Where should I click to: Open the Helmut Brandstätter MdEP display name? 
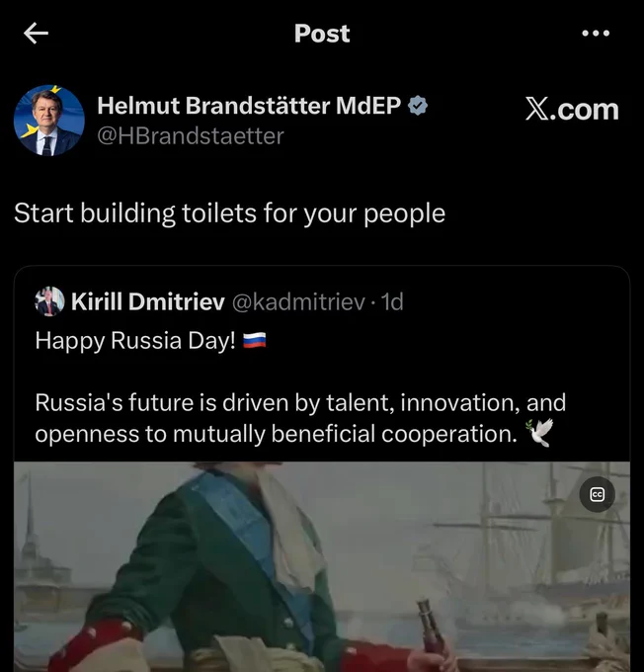pyautogui.click(x=249, y=106)
